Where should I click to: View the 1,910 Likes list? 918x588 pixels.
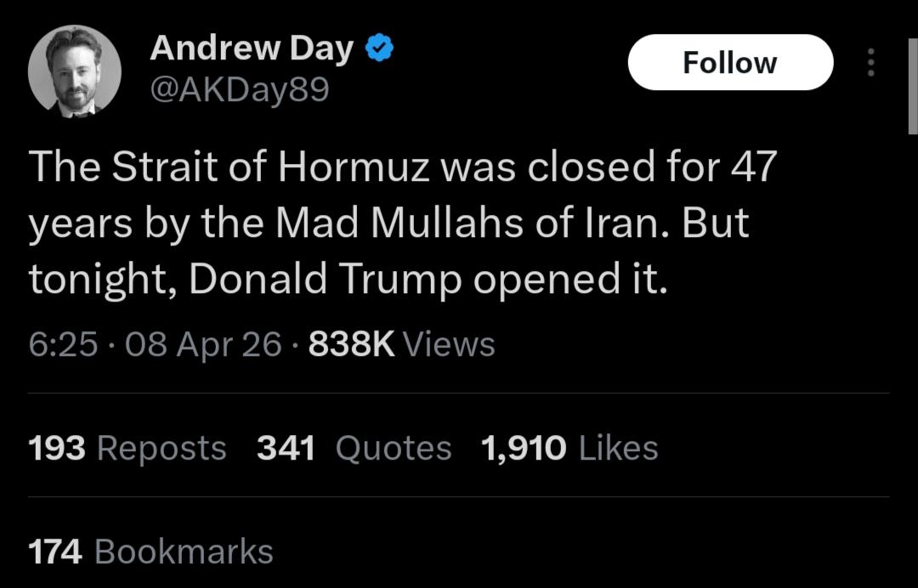pos(569,448)
